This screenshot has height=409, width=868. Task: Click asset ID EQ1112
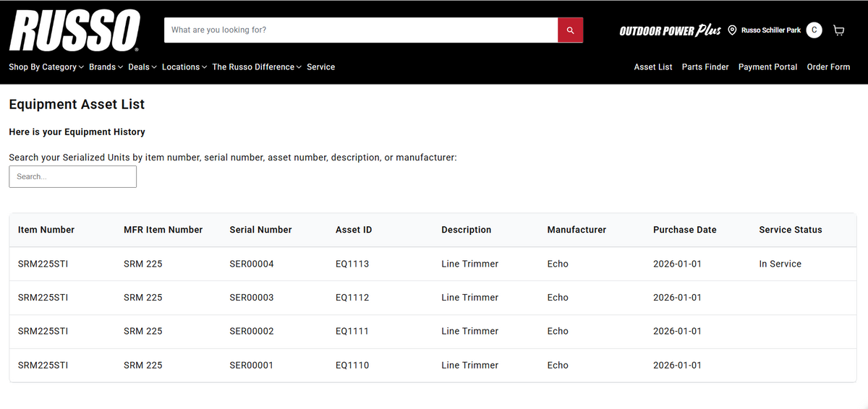coord(352,298)
